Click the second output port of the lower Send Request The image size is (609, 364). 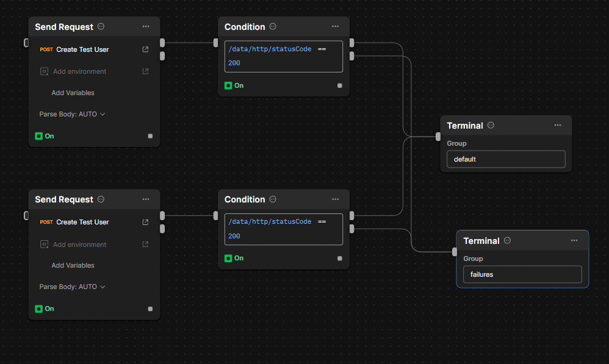point(162,229)
